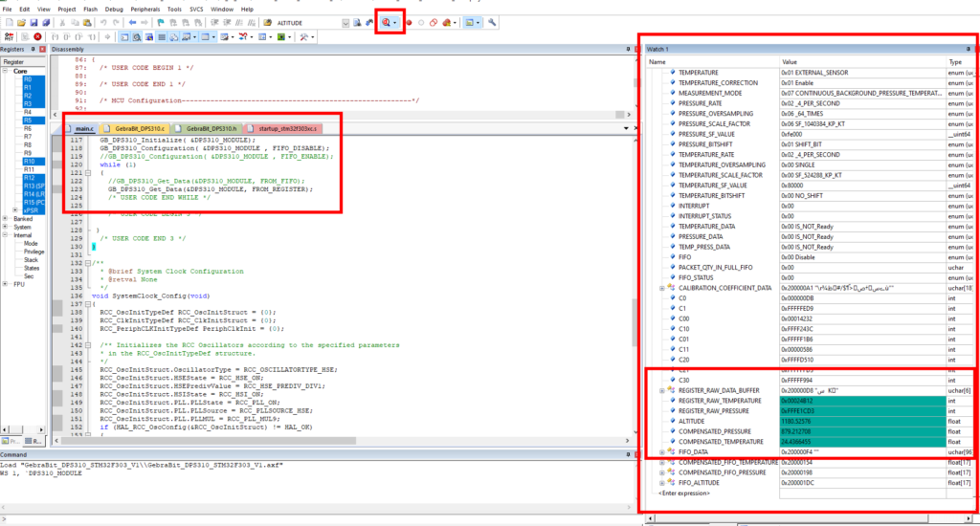This screenshot has width=980, height=526.
Task: Expand FIFO_ALTITUDE in Watch 1
Action: coord(662,482)
